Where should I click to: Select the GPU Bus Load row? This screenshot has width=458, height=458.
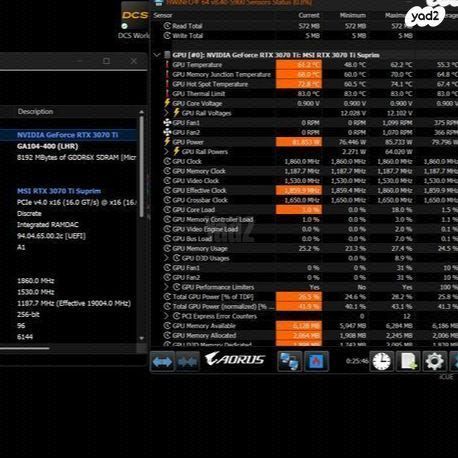point(304,239)
